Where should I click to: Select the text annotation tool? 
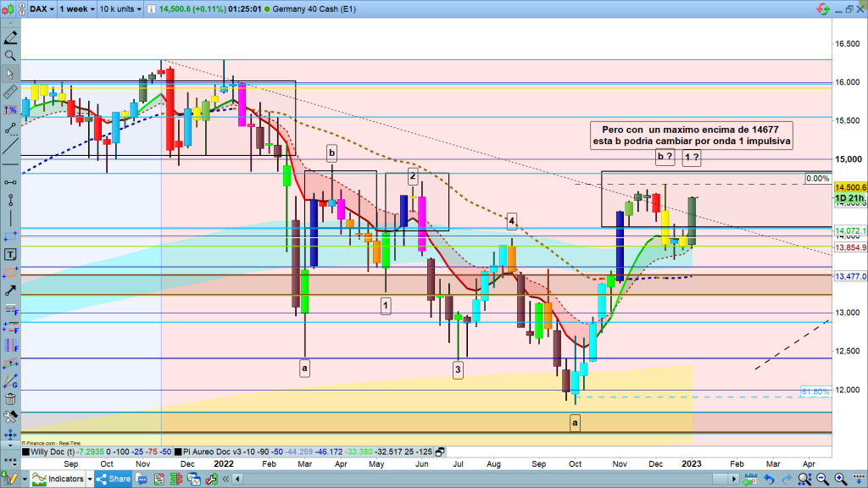(x=10, y=254)
